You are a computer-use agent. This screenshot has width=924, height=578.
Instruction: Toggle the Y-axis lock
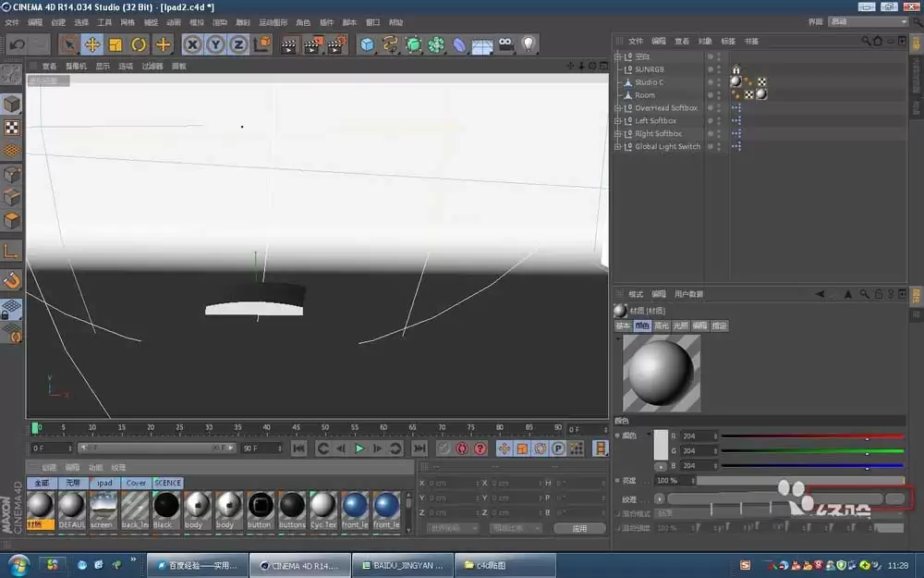215,43
